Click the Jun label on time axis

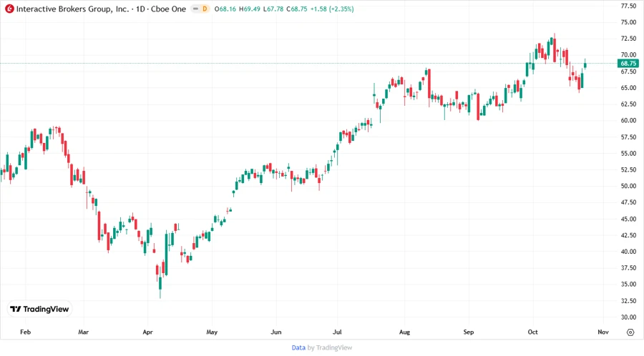(x=276, y=332)
